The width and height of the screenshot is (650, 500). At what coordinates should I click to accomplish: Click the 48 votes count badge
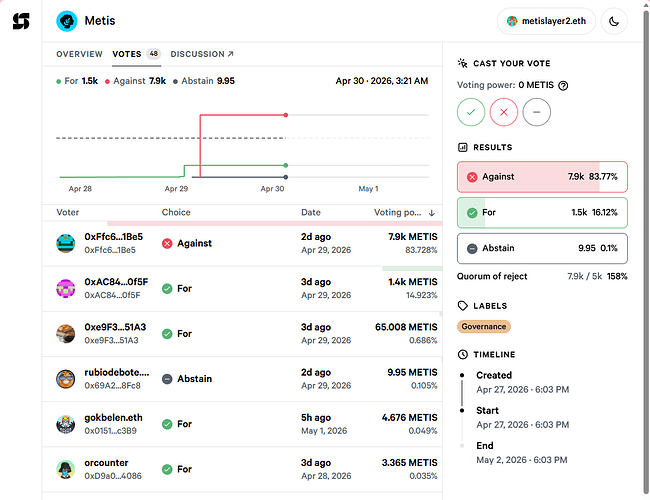(x=154, y=54)
